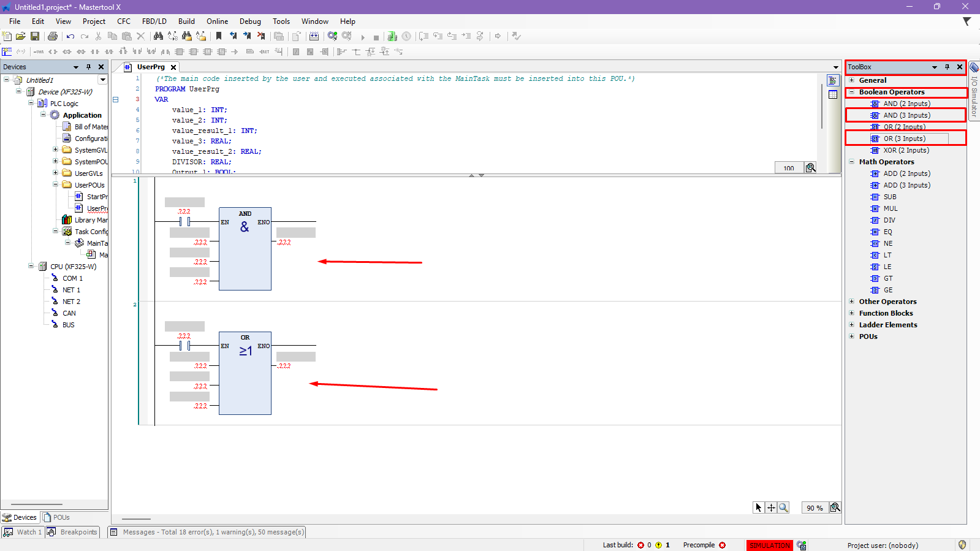Pick the MUL math operator
Image resolution: width=980 pixels, height=551 pixels.
pyautogui.click(x=890, y=208)
